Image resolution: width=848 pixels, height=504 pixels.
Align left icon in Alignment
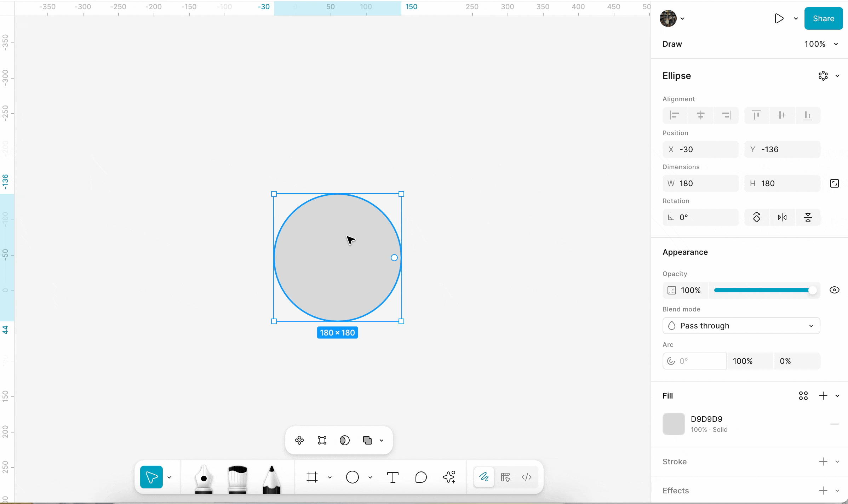pyautogui.click(x=675, y=115)
